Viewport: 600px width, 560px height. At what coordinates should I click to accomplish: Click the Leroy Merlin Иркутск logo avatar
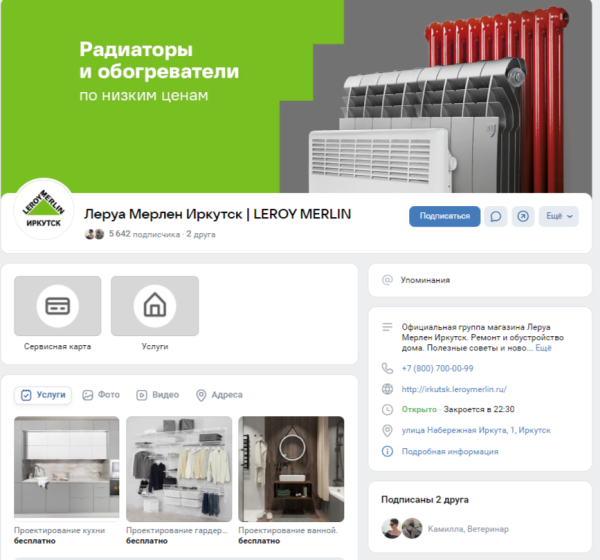[42, 213]
